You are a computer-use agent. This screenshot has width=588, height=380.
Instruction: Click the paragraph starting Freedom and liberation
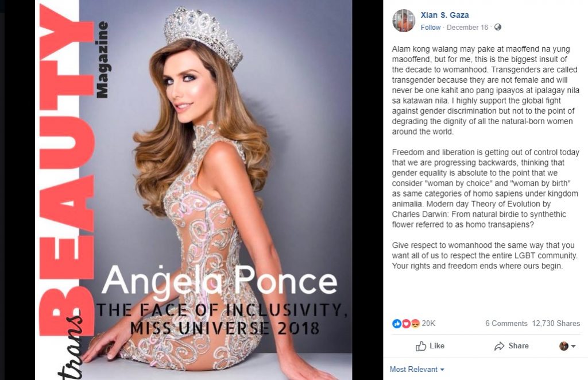(x=486, y=189)
